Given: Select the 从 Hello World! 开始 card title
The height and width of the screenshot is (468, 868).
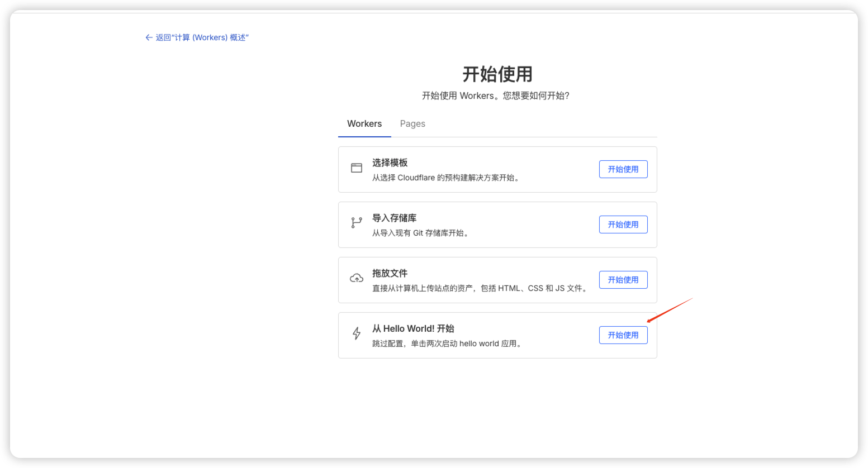Looking at the screenshot, I should [x=413, y=328].
